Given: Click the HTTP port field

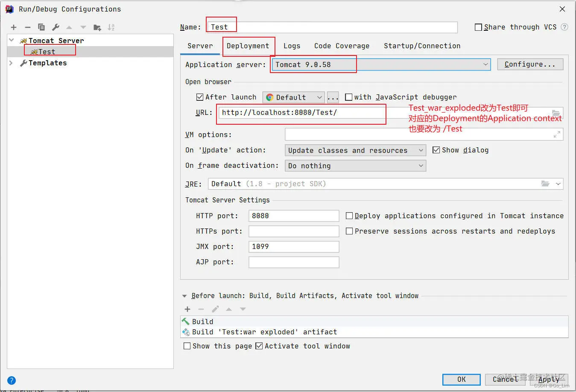Looking at the screenshot, I should [x=294, y=216].
